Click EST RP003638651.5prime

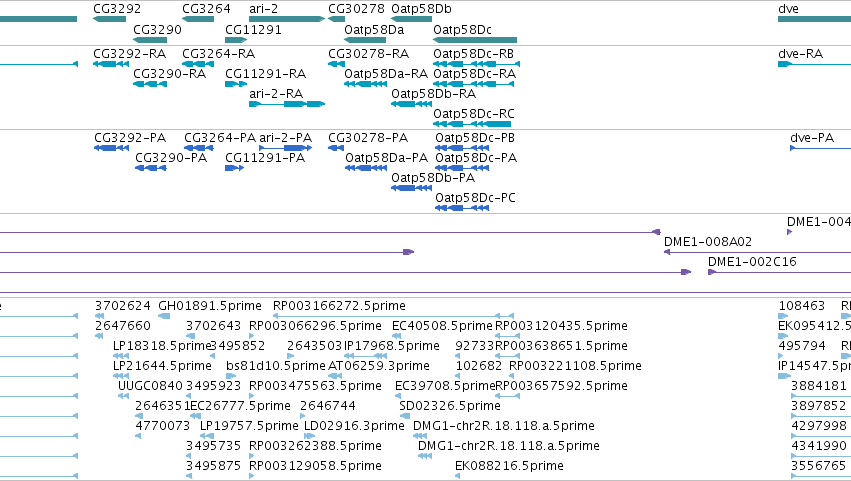tap(561, 346)
